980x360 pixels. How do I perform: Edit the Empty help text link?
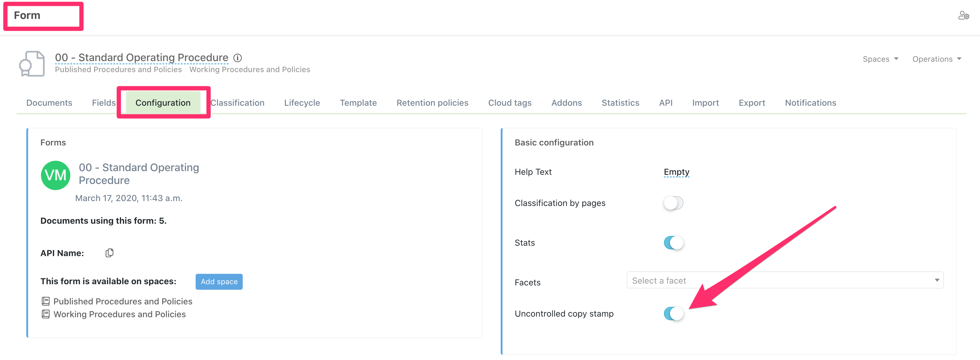tap(676, 172)
